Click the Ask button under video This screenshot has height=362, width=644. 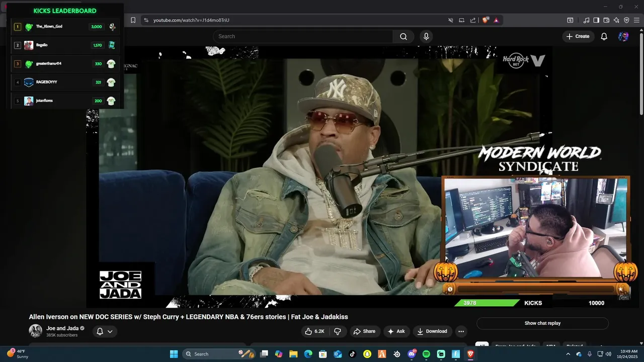click(396, 331)
